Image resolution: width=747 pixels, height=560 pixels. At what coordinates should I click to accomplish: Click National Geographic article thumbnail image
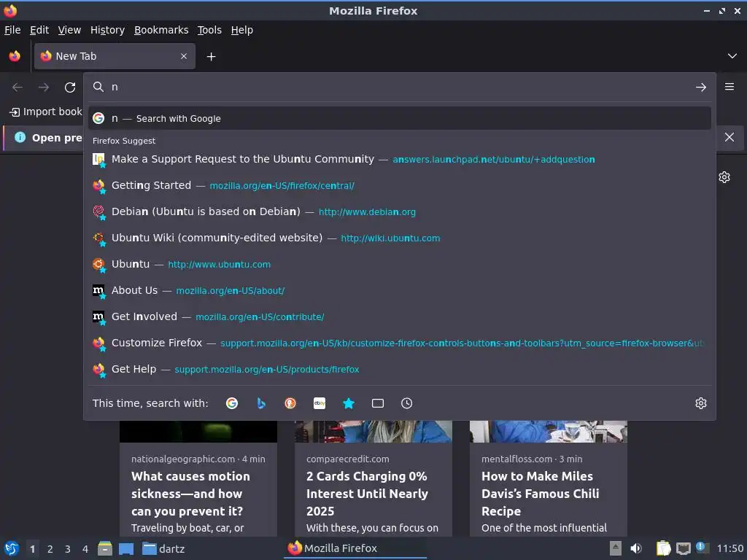(198, 432)
